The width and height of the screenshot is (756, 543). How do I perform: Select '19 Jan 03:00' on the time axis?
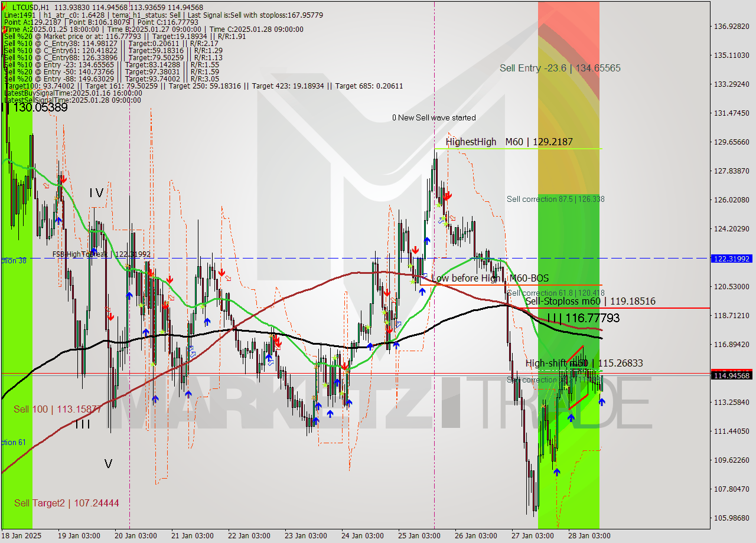point(79,535)
